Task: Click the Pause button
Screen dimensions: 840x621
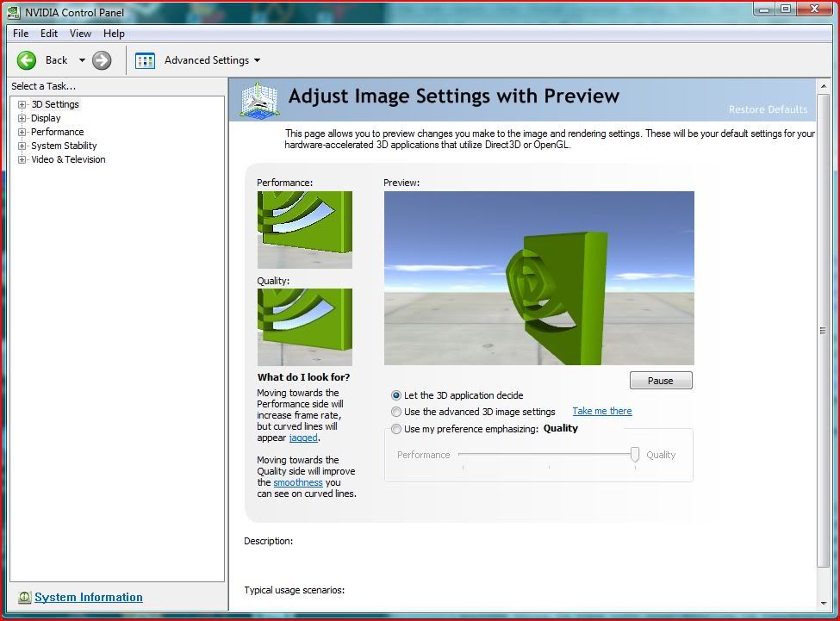Action: point(661,381)
